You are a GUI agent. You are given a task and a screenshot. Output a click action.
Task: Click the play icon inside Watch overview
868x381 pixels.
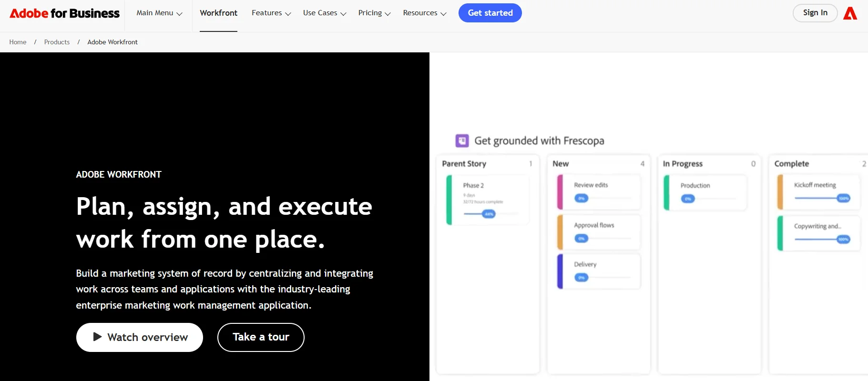pyautogui.click(x=97, y=337)
